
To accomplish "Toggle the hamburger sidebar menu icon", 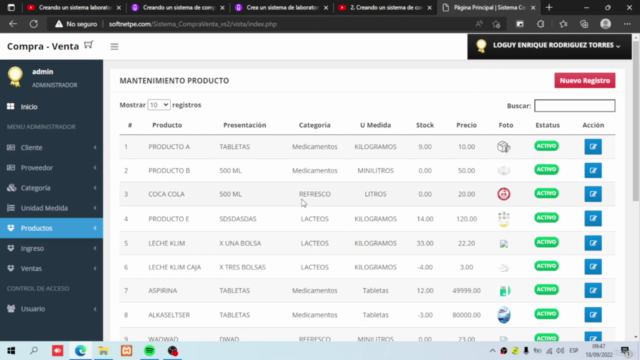I will click(x=114, y=47).
